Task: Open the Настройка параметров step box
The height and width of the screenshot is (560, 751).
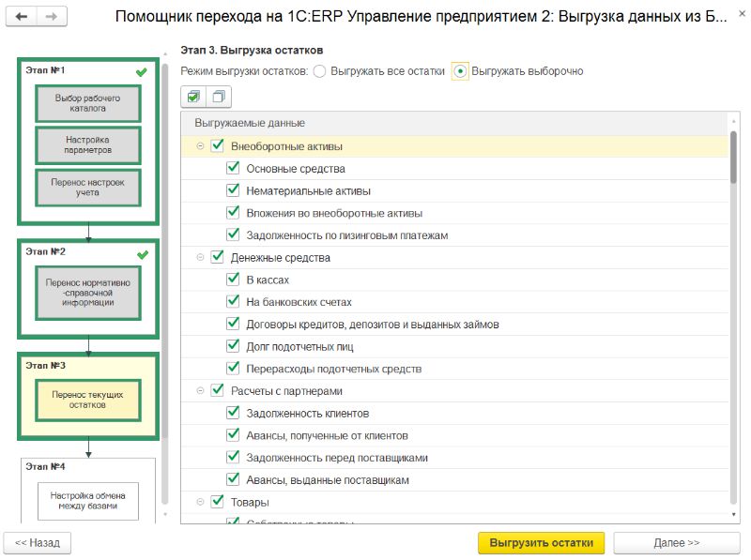Action: (x=88, y=145)
